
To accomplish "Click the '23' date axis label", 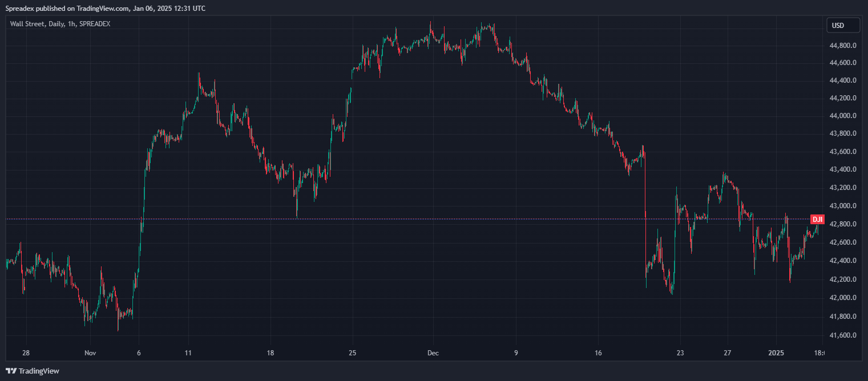I will [x=680, y=353].
